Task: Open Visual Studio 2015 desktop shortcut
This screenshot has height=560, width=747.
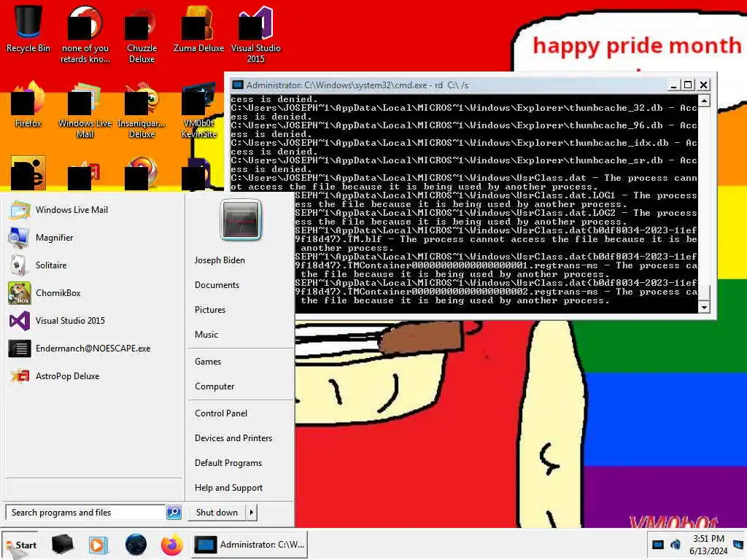Action: [x=256, y=34]
